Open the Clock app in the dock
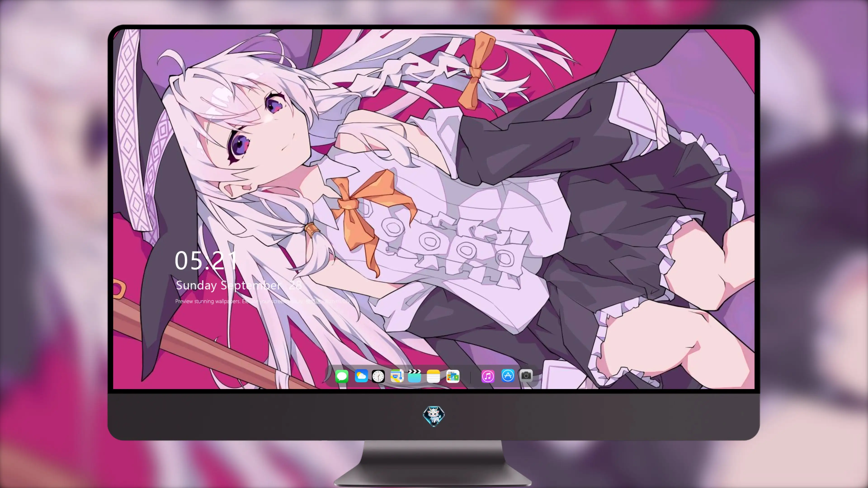 point(378,376)
